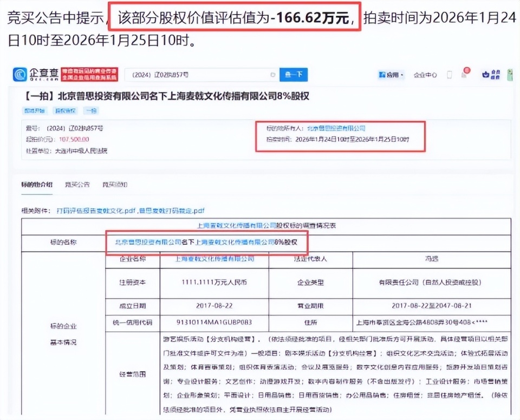Open notifications with the red badge
The width and height of the screenshot is (520, 420).
click(466, 73)
